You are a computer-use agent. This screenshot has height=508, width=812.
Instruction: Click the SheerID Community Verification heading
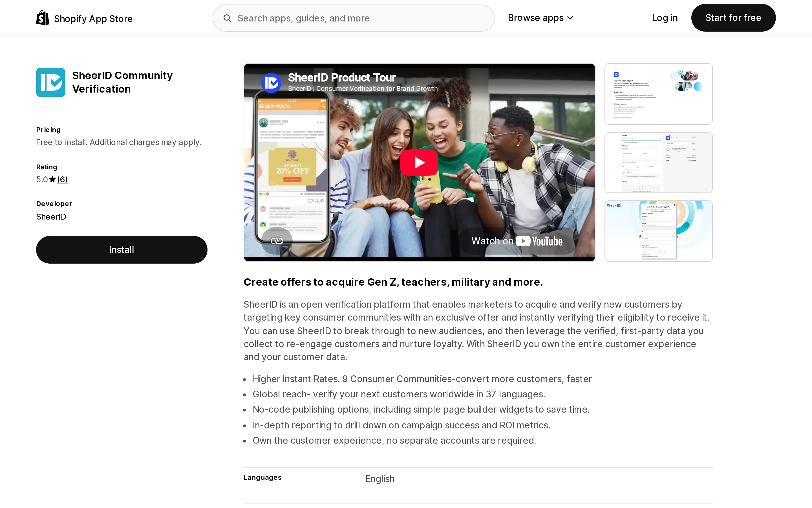coord(122,82)
